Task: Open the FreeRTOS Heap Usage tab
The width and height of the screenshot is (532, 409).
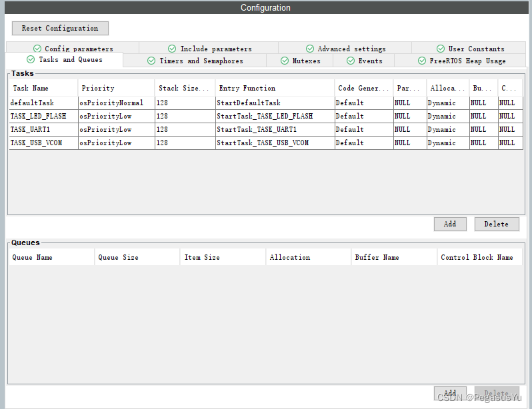Action: (467, 61)
